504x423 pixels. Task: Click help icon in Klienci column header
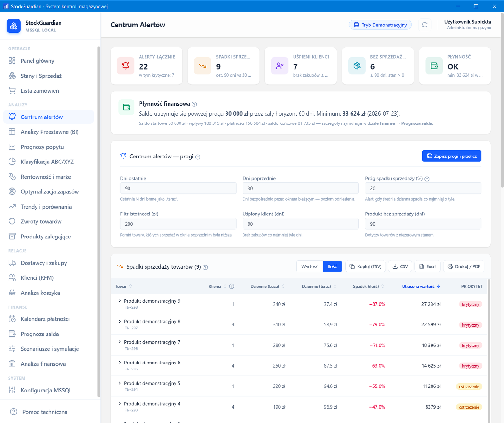pos(232,286)
